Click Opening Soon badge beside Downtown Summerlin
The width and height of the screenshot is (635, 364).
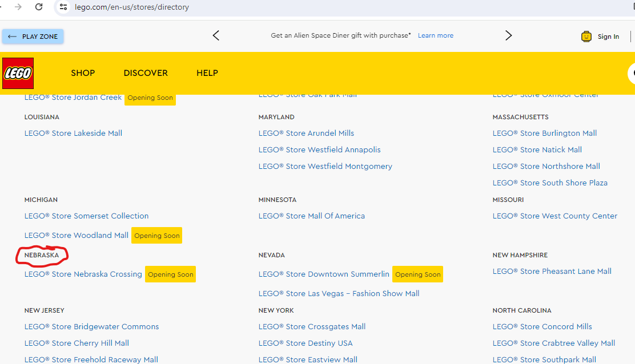(417, 274)
